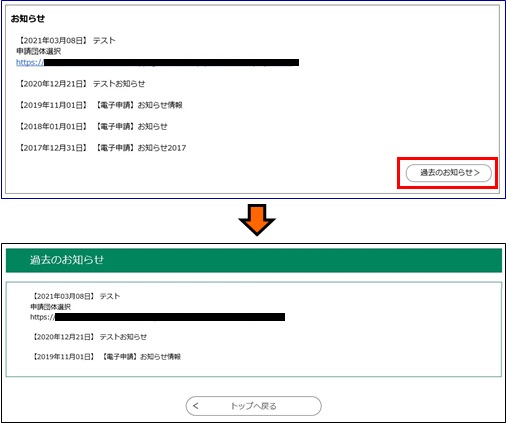Click the https URL in past notices list
The image size is (506, 423).
pyautogui.click(x=157, y=317)
